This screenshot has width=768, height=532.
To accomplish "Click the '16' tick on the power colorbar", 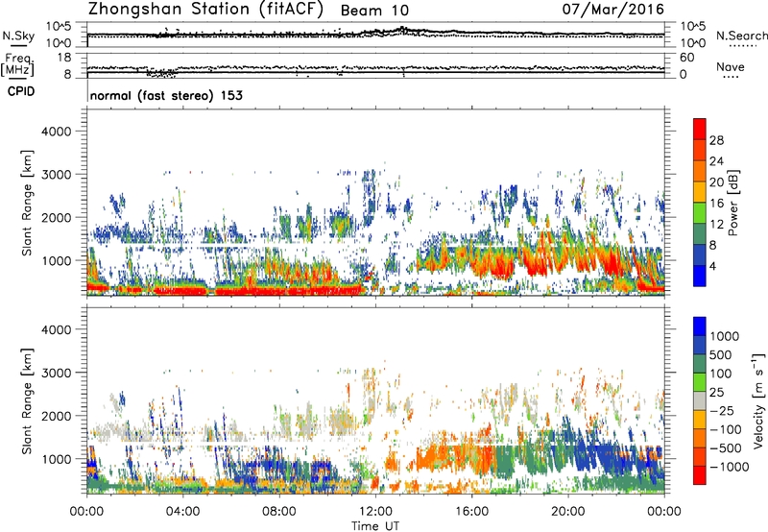I will pyautogui.click(x=716, y=204).
